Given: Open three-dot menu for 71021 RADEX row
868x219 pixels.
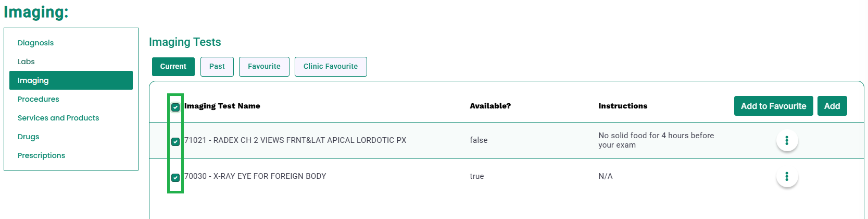Looking at the screenshot, I should [x=787, y=140].
